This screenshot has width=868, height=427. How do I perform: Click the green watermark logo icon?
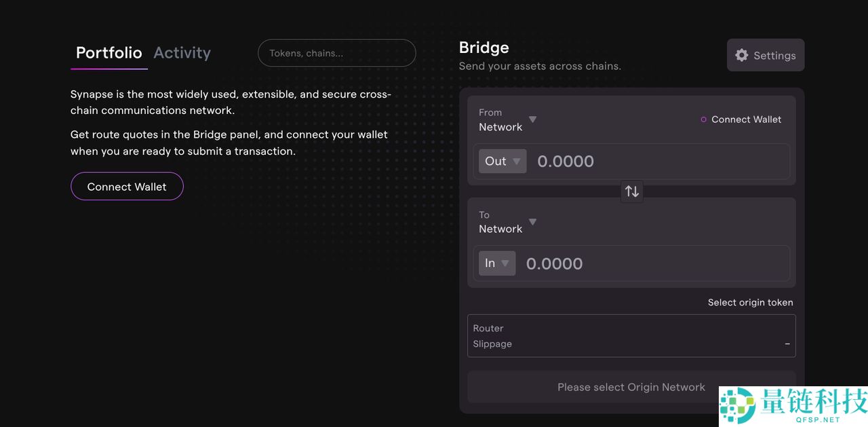[737, 406]
